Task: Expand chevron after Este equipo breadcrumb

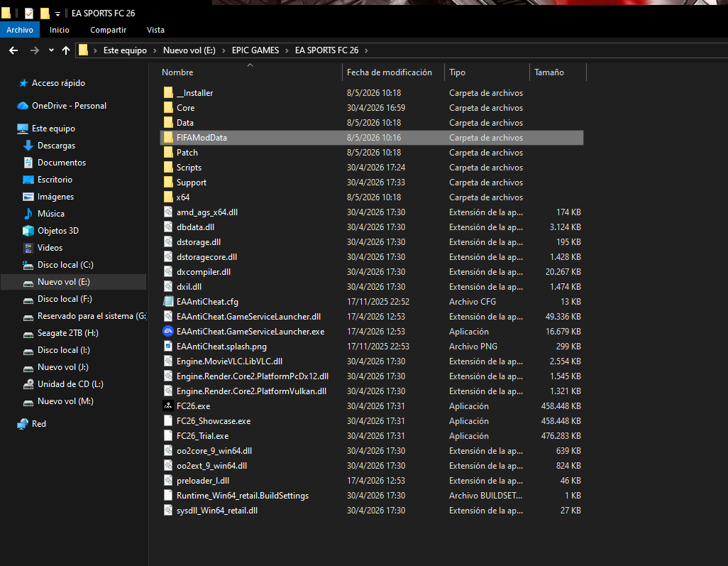Action: tap(155, 50)
